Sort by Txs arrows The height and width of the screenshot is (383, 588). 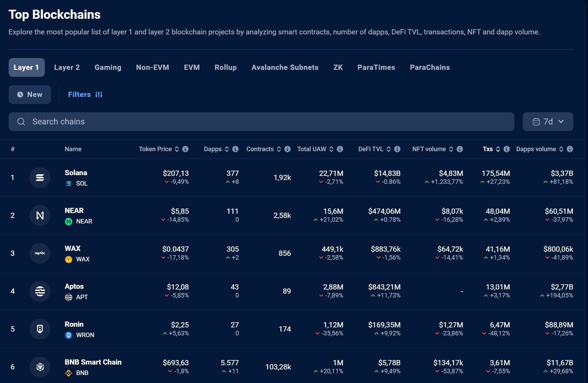[498, 149]
